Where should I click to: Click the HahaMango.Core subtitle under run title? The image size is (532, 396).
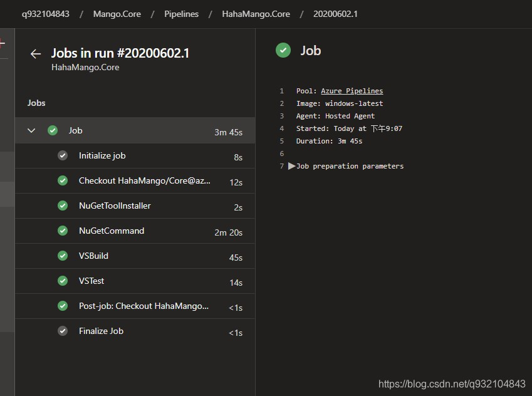click(x=85, y=67)
